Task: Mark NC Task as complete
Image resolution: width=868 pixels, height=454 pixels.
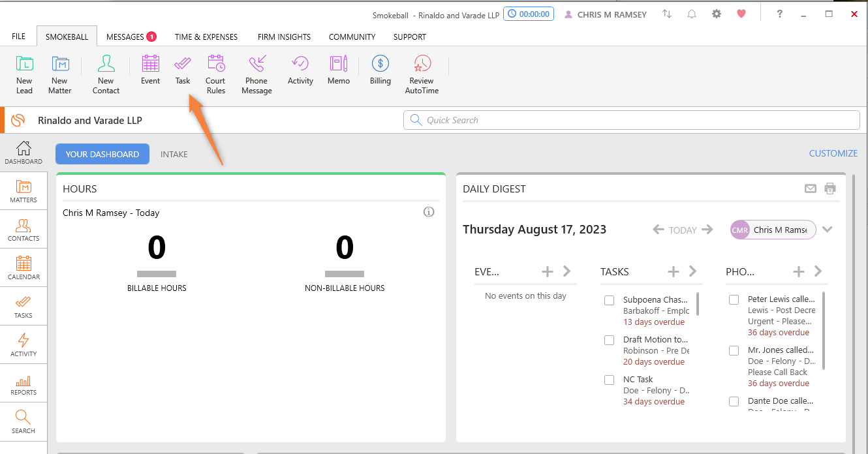Action: 609,380
